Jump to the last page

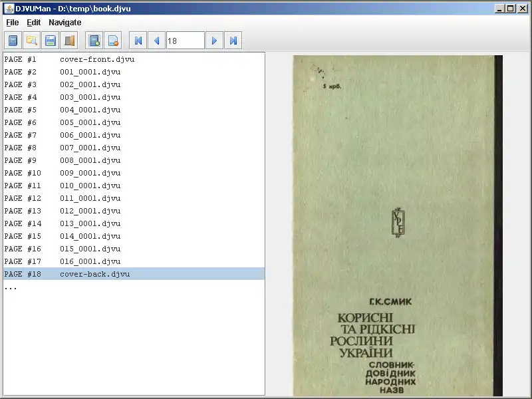coord(233,41)
